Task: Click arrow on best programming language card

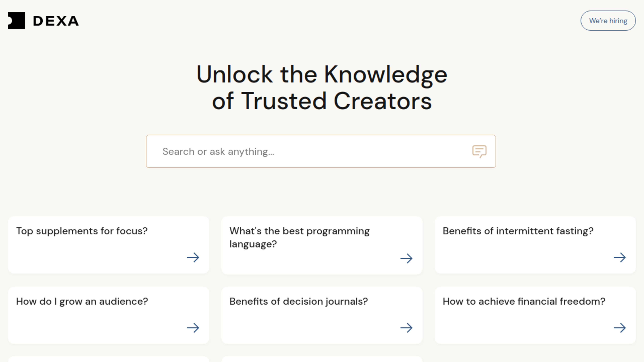Action: (406, 259)
